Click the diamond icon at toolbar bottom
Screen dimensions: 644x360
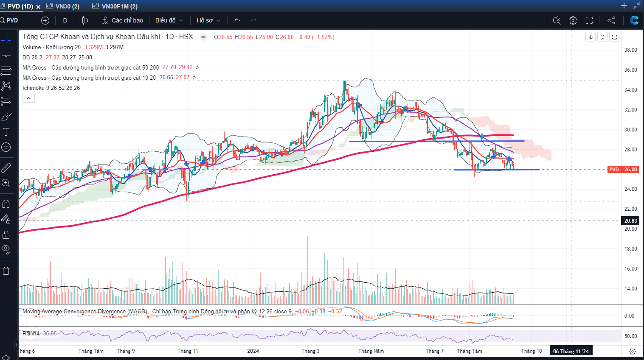click(5, 357)
